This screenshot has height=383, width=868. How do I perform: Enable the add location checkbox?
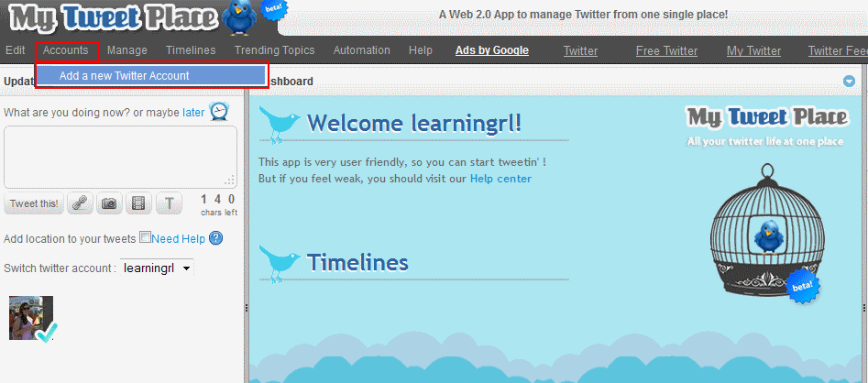click(145, 237)
